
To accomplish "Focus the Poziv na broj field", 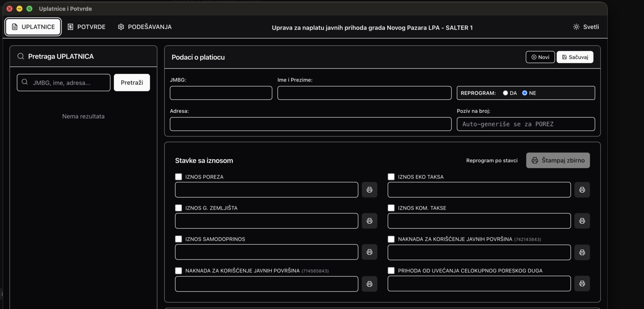I will [526, 124].
